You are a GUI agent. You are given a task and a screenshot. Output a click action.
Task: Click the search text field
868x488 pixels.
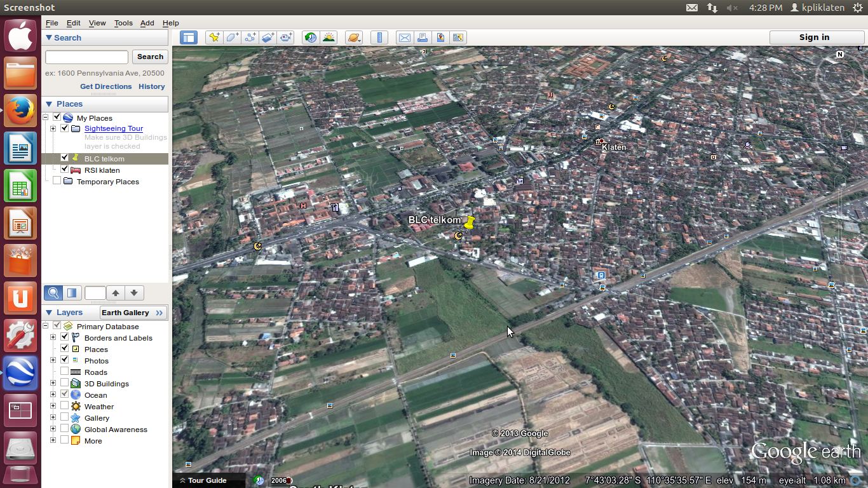[86, 57]
